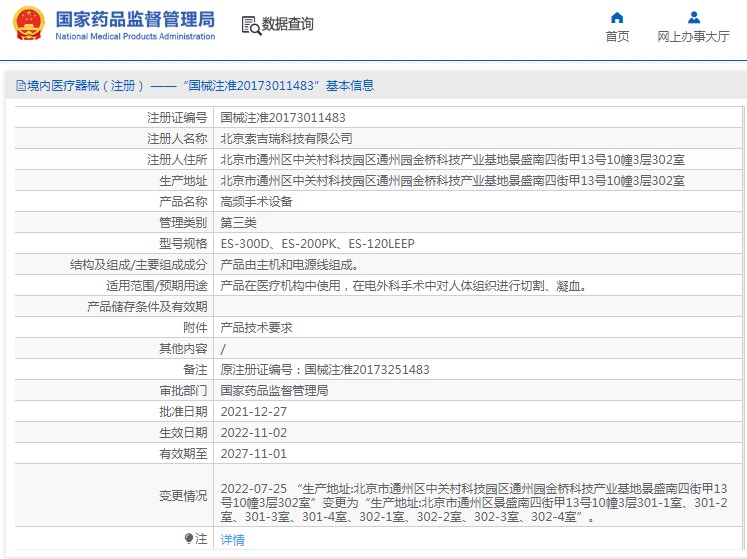Click registrant name 北京索吉瑞科技有限公司
This screenshot has width=747, height=559.
pyautogui.click(x=286, y=138)
